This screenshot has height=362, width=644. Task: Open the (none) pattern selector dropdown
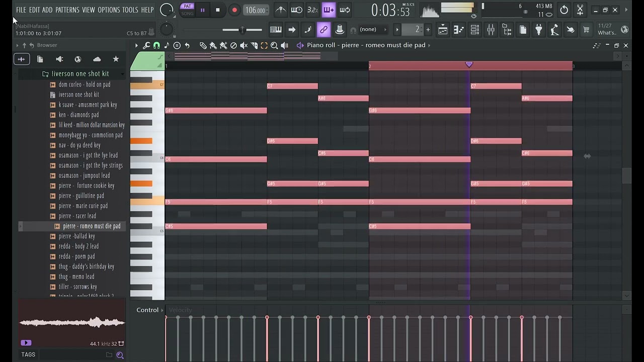pyautogui.click(x=373, y=30)
